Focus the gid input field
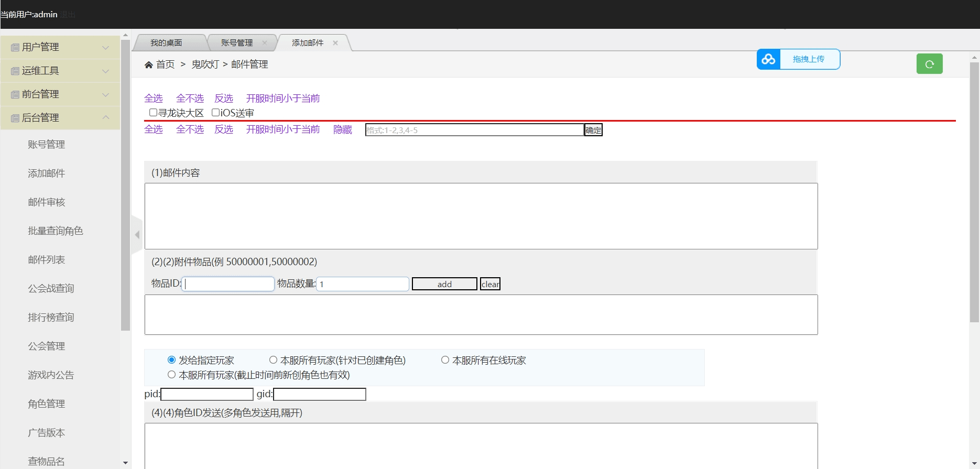This screenshot has width=980, height=469. 320,394
